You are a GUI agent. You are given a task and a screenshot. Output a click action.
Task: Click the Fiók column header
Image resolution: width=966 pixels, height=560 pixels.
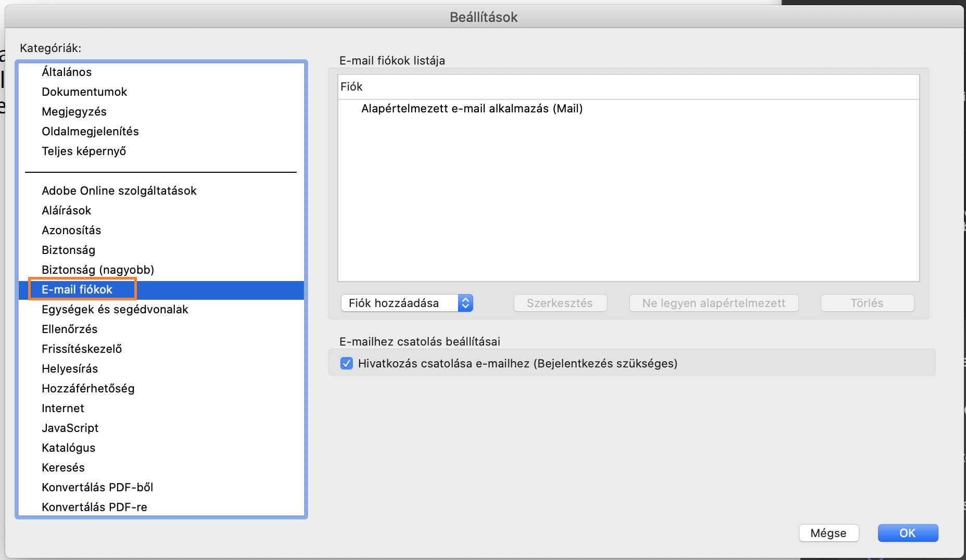(x=629, y=86)
